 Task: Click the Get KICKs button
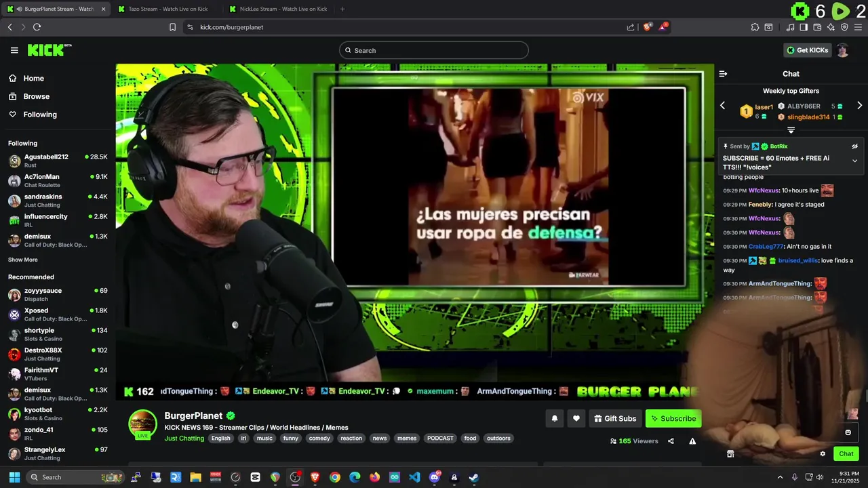807,50
